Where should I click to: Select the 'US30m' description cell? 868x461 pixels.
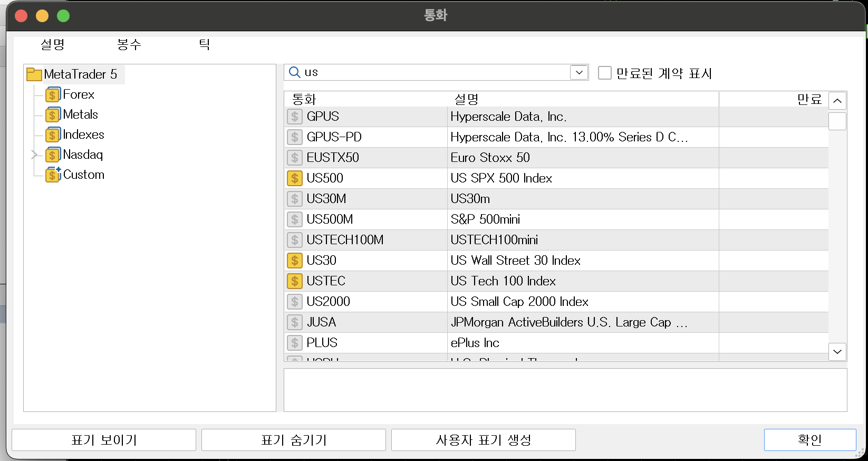click(x=583, y=199)
